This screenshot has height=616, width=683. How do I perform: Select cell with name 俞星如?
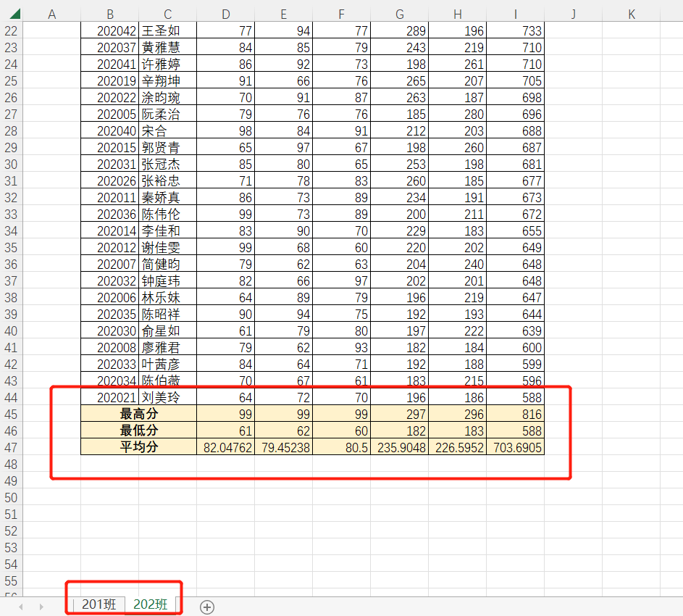(x=168, y=330)
